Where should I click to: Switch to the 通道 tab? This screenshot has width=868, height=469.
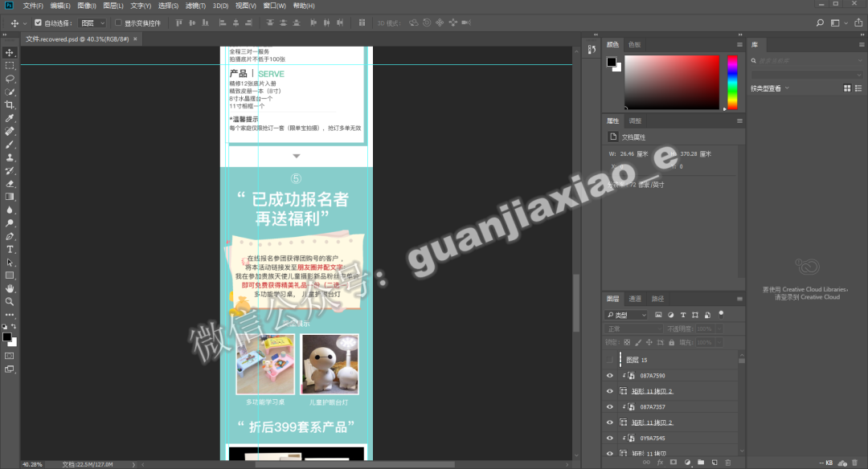click(635, 299)
